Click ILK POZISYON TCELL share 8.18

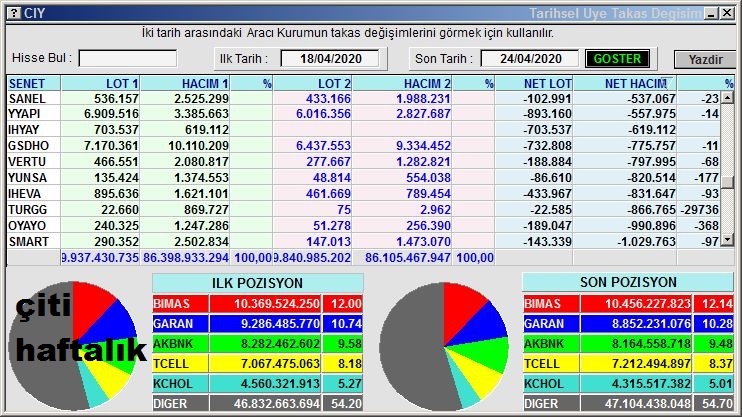349,364
